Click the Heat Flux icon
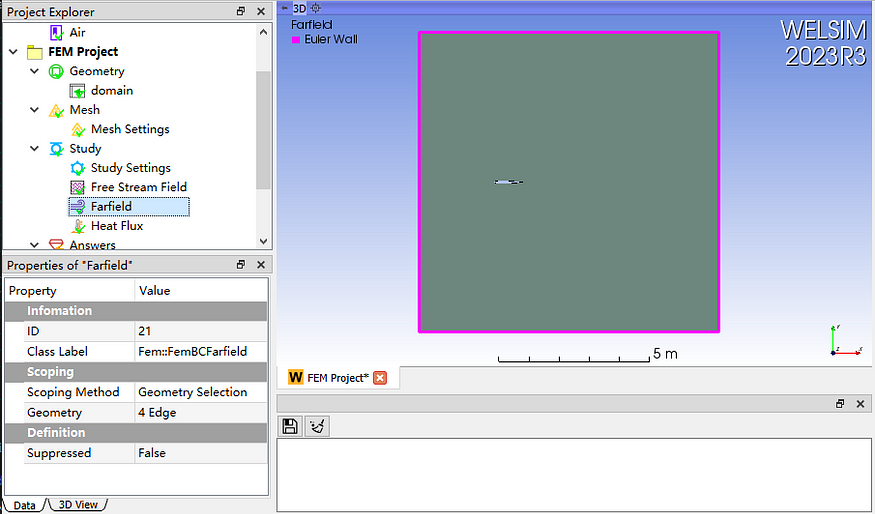 point(77,226)
